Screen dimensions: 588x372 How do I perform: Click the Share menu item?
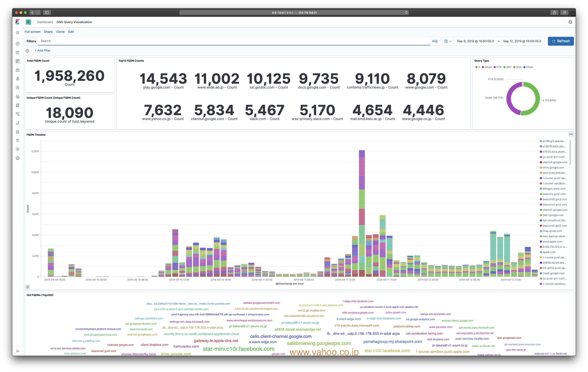[48, 32]
